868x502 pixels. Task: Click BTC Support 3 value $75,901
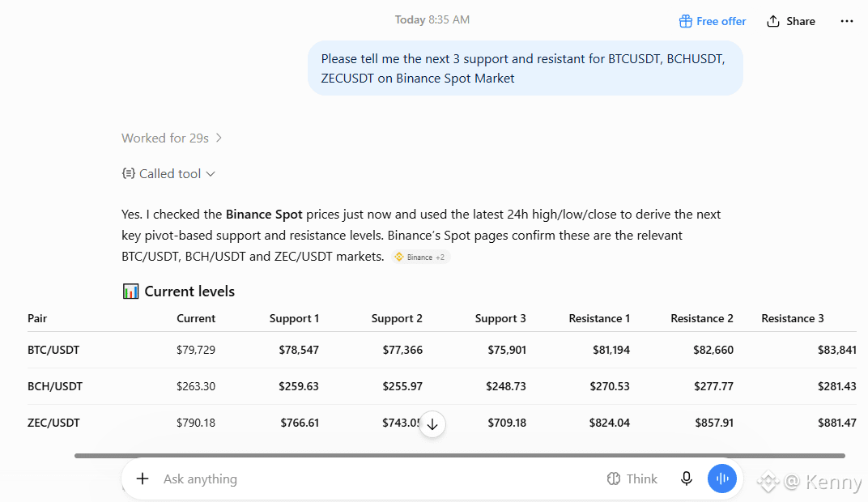507,350
